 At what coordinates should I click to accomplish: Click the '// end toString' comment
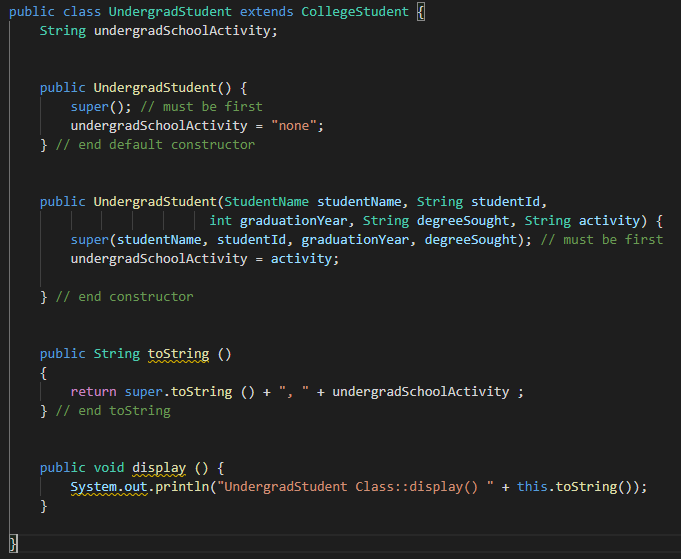pos(113,411)
